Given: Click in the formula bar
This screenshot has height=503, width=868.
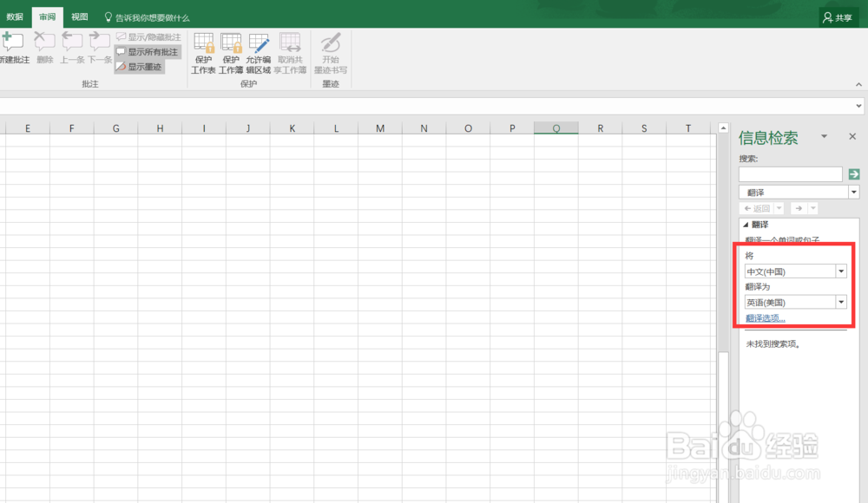Looking at the screenshot, I should tap(426, 106).
